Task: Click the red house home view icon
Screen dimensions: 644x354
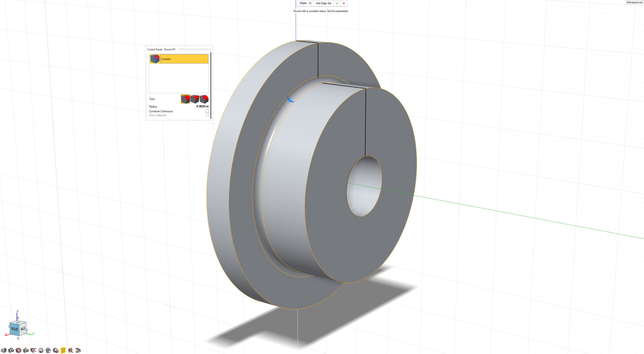Action: click(18, 350)
